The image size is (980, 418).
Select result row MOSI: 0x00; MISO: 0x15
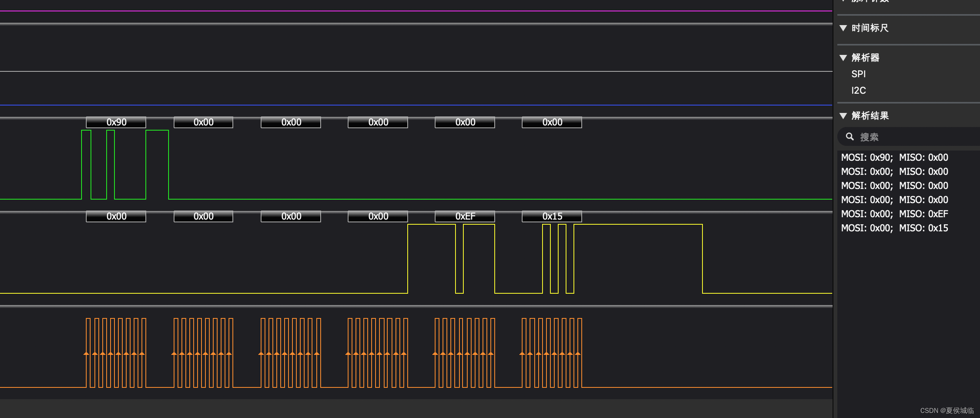(895, 228)
